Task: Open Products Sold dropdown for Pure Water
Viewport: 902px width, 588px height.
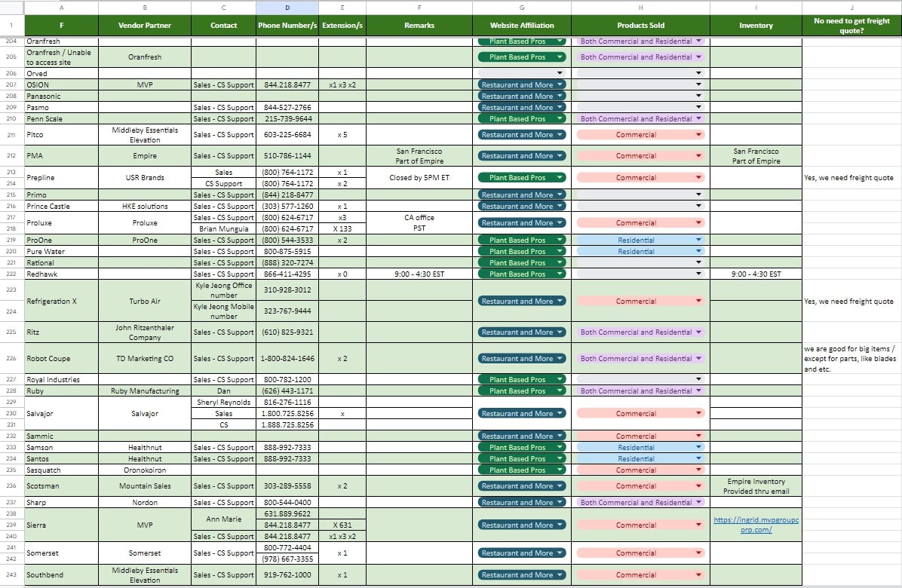Action: coord(640,251)
